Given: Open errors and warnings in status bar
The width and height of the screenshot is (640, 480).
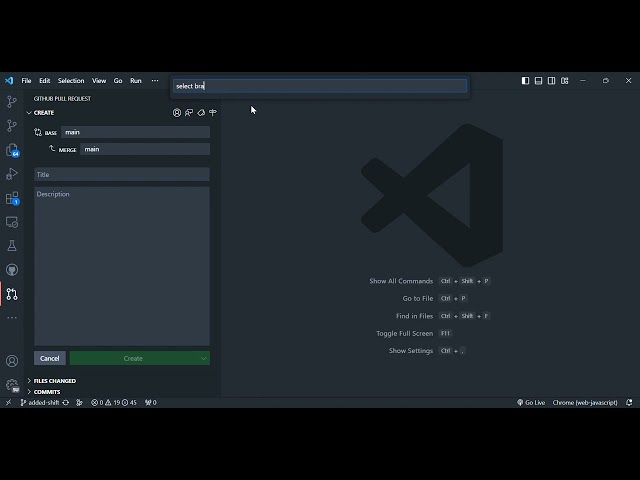Looking at the screenshot, I should tap(114, 402).
